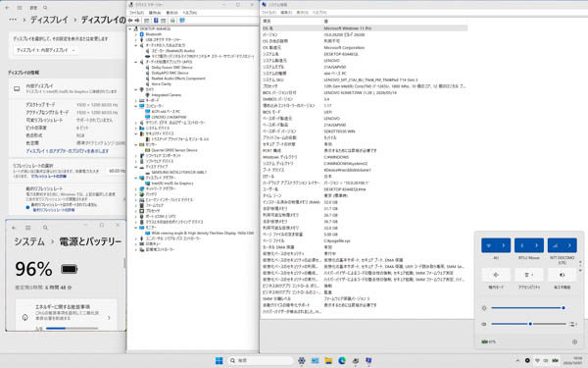Show hidden icons via tray chevron

[517, 360]
